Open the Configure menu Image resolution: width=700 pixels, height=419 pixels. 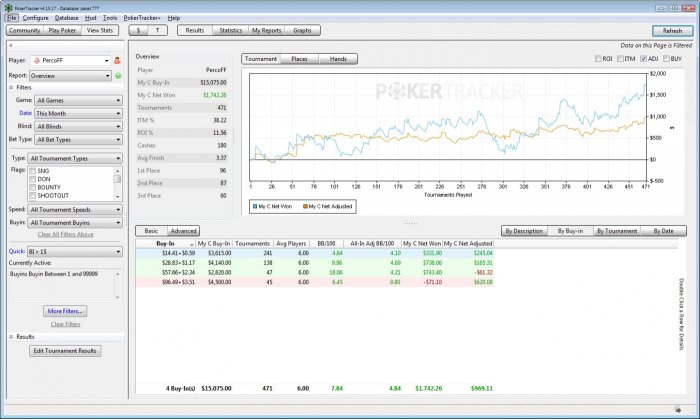click(35, 18)
